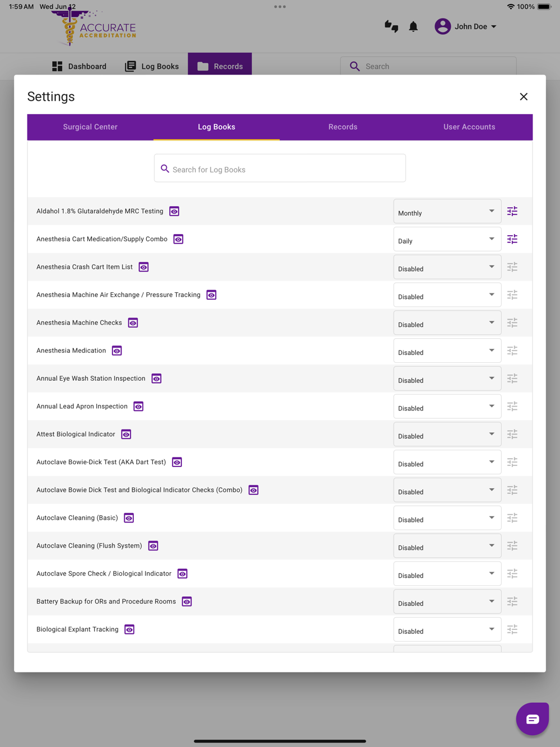The image size is (560, 747).
Task: Preview Autoclave Spore Check eye icon
Action: click(183, 574)
